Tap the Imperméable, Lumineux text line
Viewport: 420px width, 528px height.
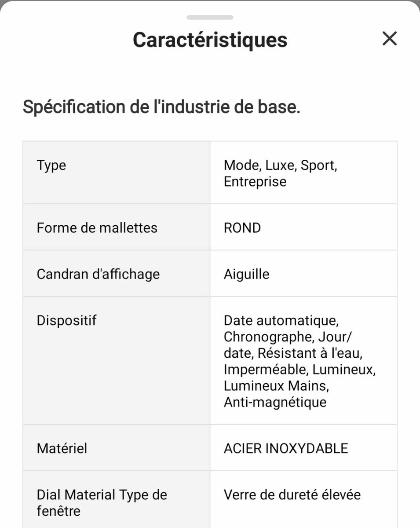pyautogui.click(x=299, y=370)
